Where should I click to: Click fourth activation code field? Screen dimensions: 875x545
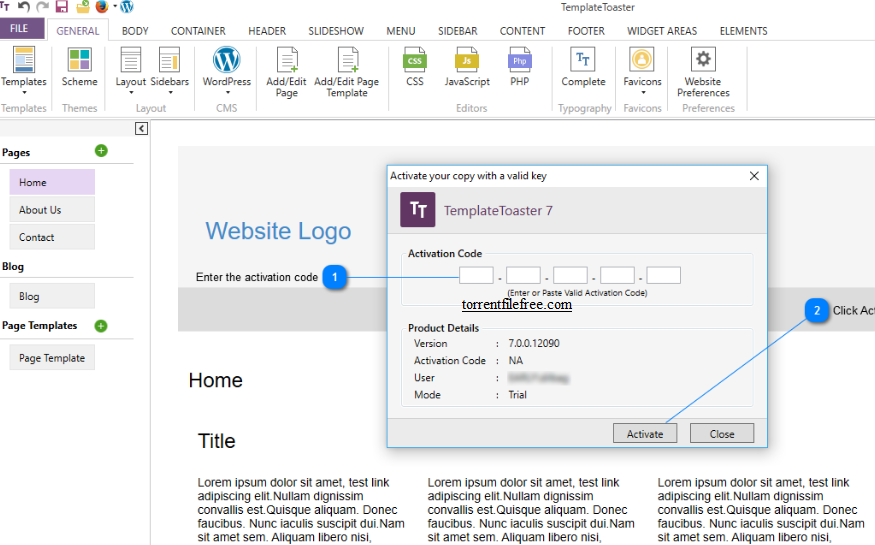pos(617,275)
